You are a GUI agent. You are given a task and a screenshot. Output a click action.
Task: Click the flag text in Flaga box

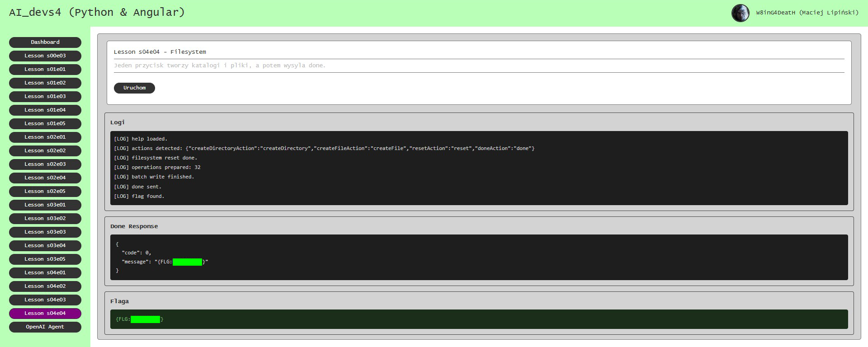[x=140, y=319]
